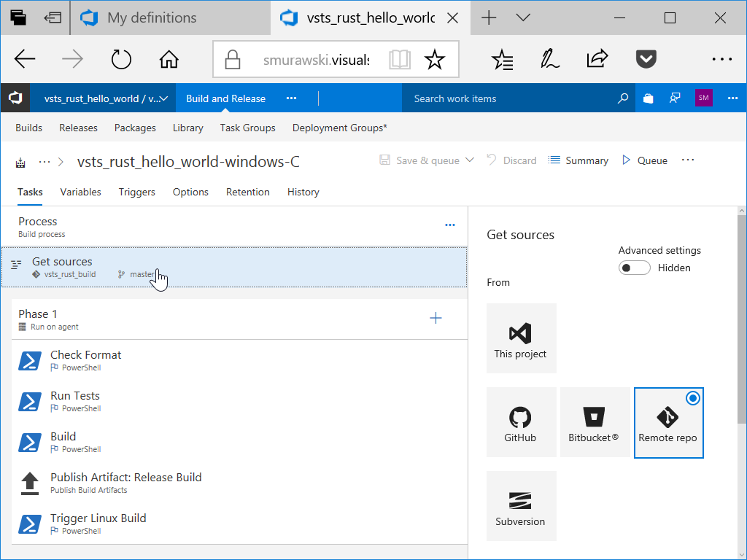This screenshot has height=560, width=747.
Task: Select the Get sources row
Action: (234, 267)
